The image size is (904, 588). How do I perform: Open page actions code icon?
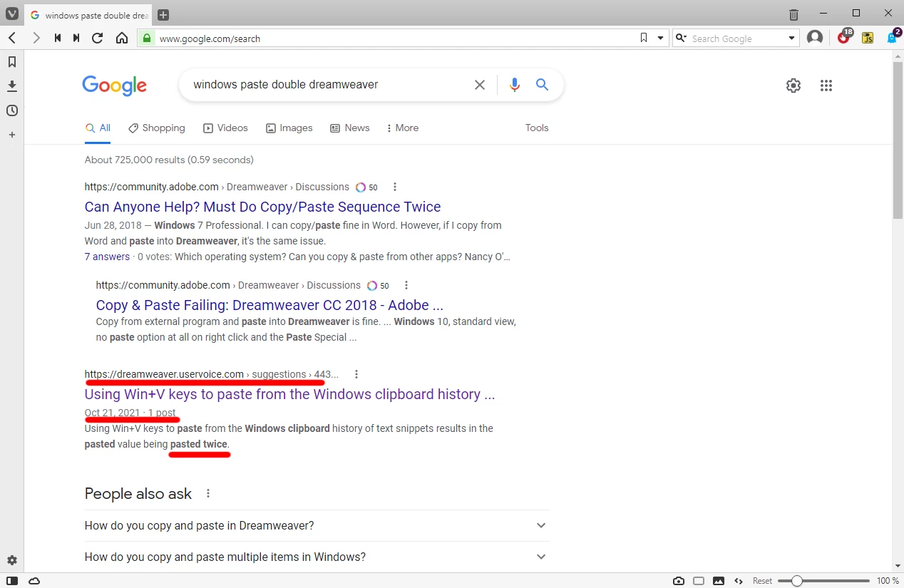(739, 581)
